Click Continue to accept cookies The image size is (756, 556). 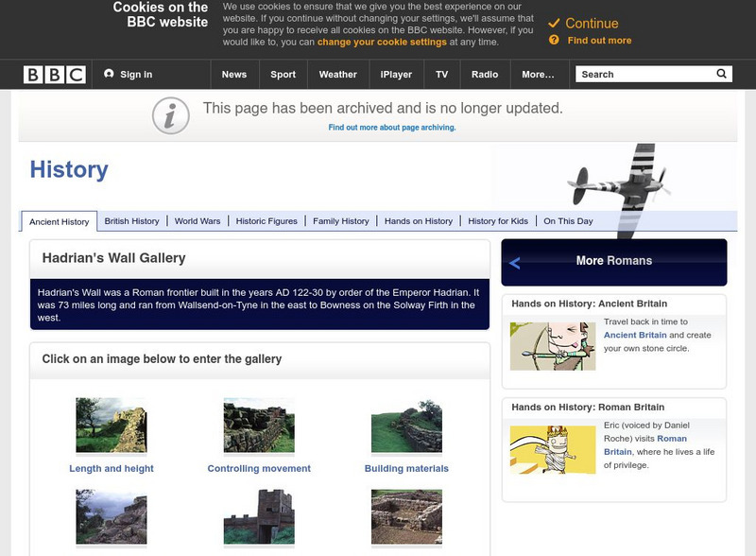592,23
